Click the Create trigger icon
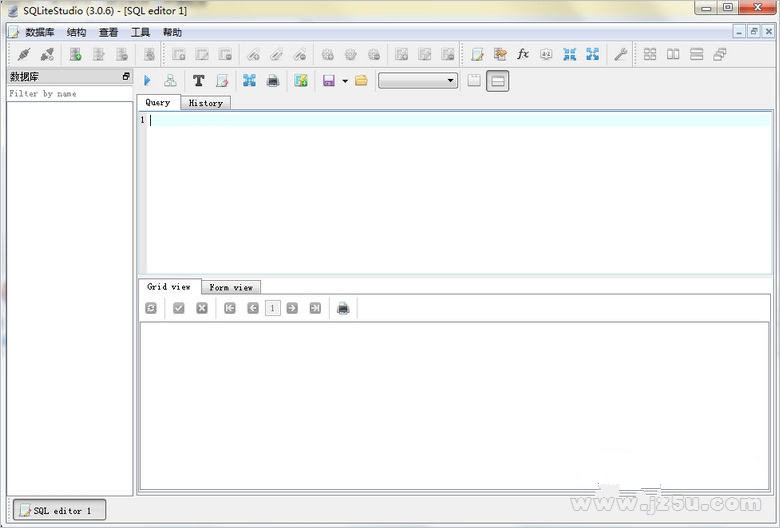Image resolution: width=780 pixels, height=528 pixels. tap(327, 54)
